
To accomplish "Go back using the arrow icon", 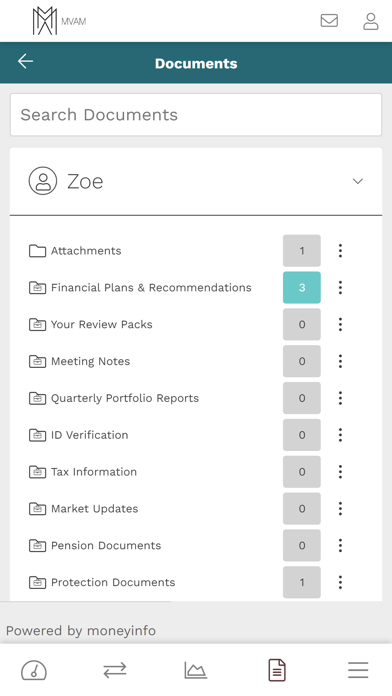I will (25, 61).
